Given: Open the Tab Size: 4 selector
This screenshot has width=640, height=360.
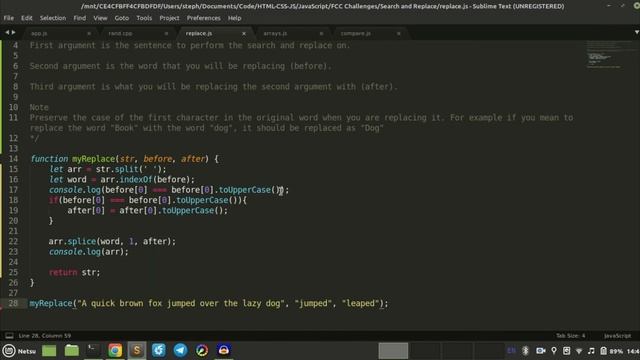Looking at the screenshot, I should pyautogui.click(x=571, y=336).
